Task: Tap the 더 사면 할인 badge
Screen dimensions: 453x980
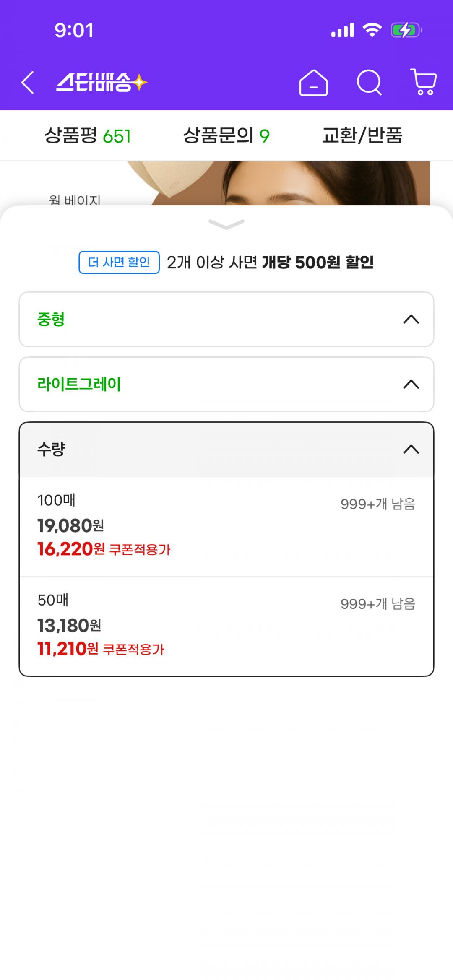Action: [119, 263]
